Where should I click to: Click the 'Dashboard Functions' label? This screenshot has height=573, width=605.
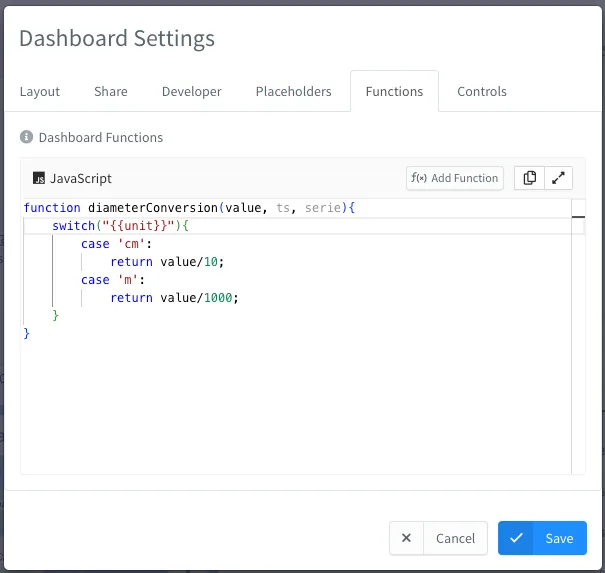[101, 137]
